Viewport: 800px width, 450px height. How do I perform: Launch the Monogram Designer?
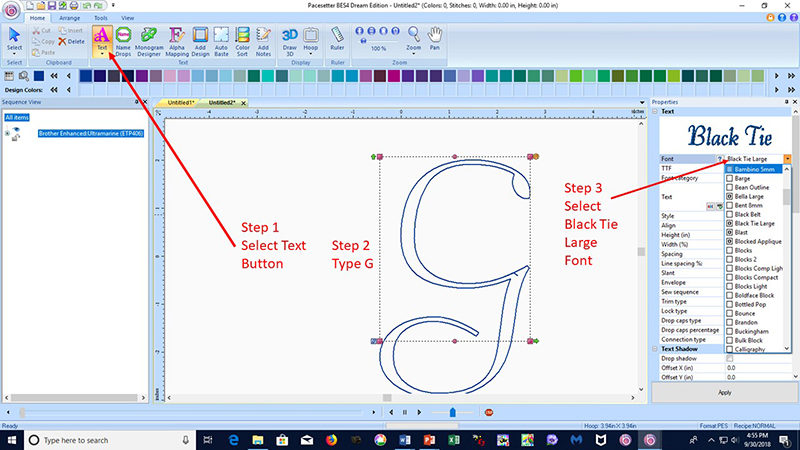(149, 41)
